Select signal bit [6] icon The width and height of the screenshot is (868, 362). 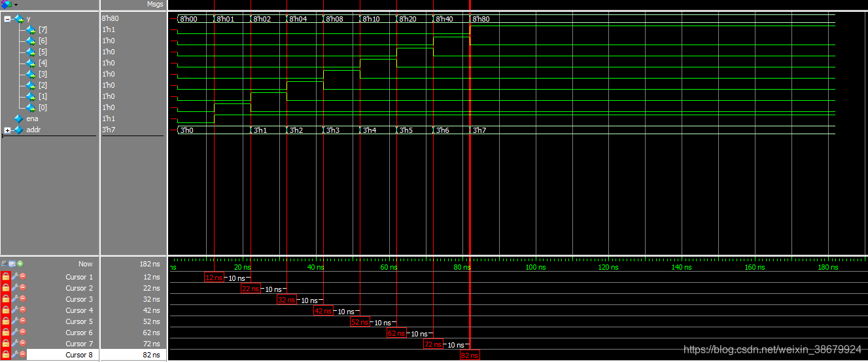click(31, 41)
